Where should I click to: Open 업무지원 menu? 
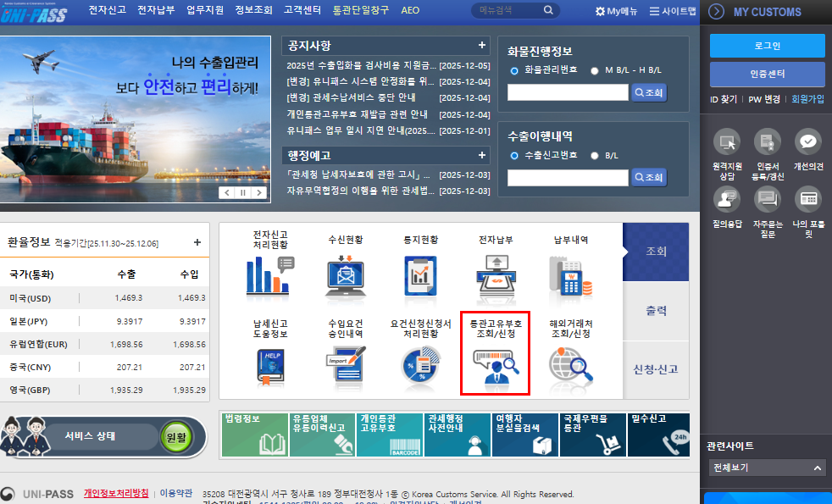click(205, 10)
